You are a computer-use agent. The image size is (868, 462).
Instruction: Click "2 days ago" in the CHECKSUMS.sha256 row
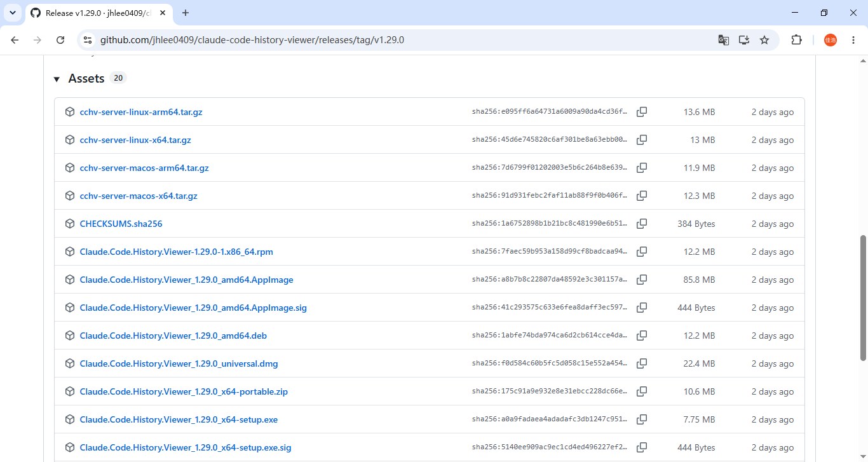point(773,224)
